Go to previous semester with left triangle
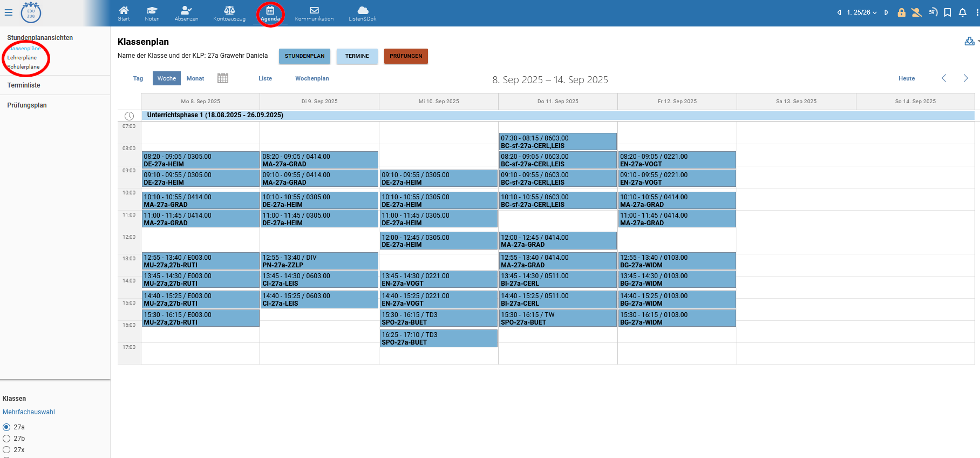Viewport: 980px width, 458px height. [839, 12]
